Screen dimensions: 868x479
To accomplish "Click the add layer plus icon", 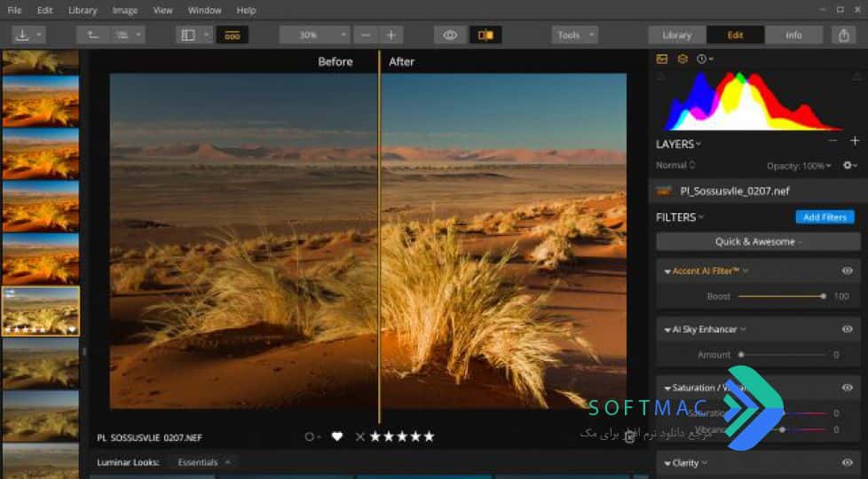I will (x=854, y=141).
